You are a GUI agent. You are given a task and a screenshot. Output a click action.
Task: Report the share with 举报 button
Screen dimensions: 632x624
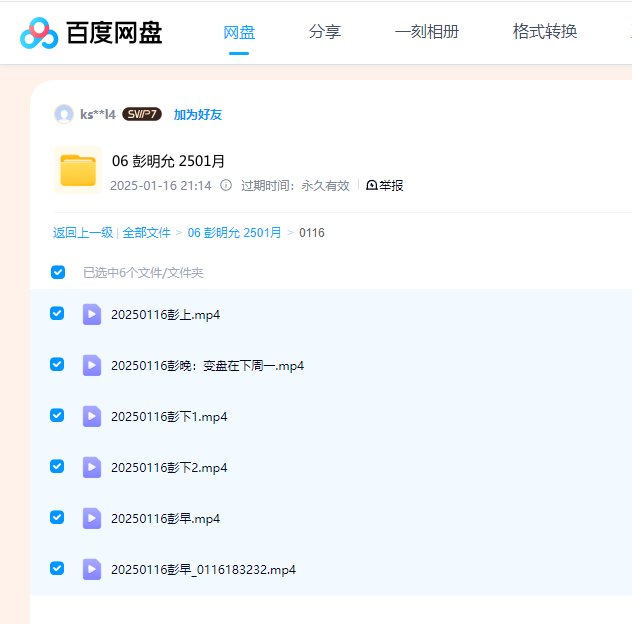385,185
